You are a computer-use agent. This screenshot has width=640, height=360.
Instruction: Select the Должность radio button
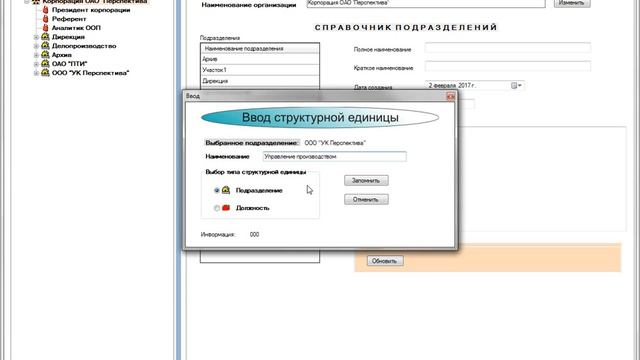tap(217, 208)
